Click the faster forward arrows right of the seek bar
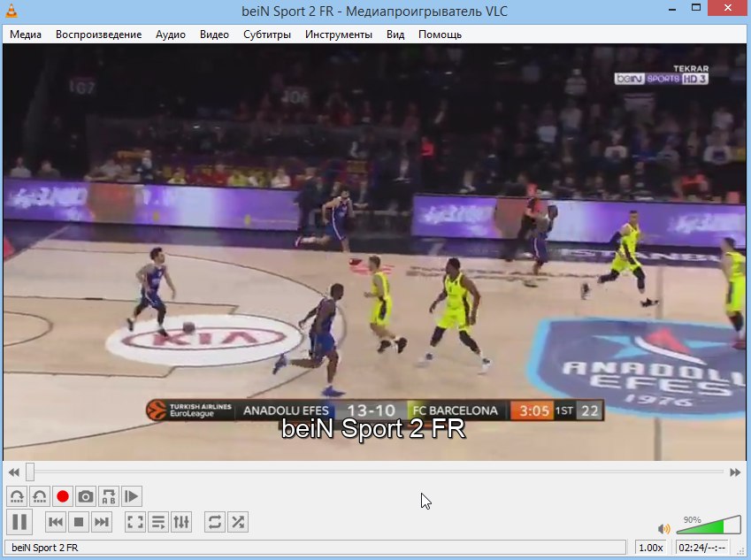 pyautogui.click(x=735, y=472)
